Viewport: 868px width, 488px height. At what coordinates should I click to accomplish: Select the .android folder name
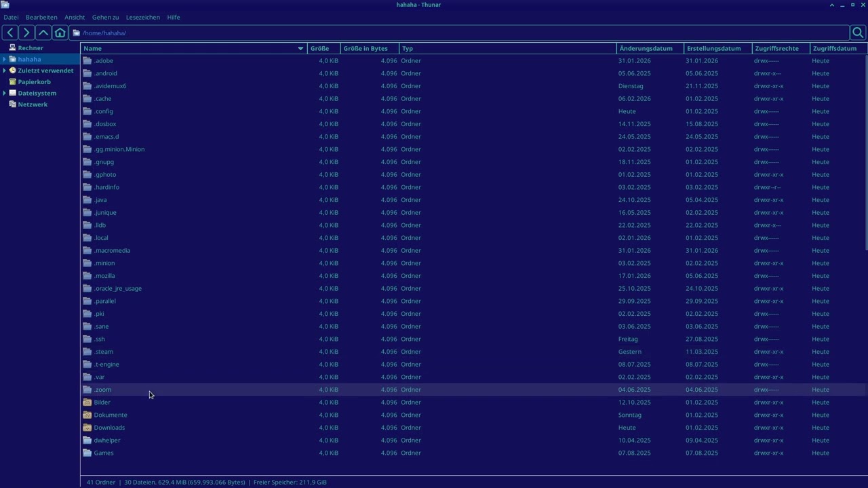coord(105,73)
